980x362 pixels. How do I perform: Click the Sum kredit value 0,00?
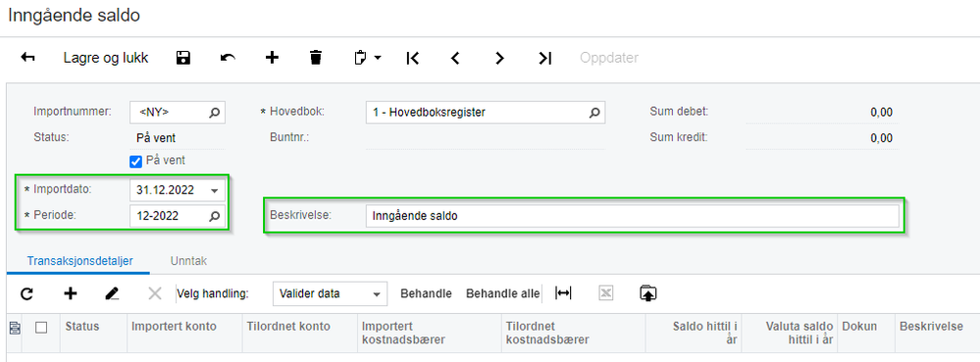[x=881, y=138]
